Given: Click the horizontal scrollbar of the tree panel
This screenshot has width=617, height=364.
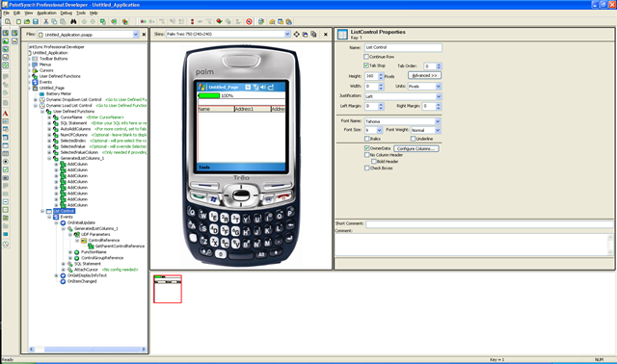Looking at the screenshot, I should click(x=88, y=349).
